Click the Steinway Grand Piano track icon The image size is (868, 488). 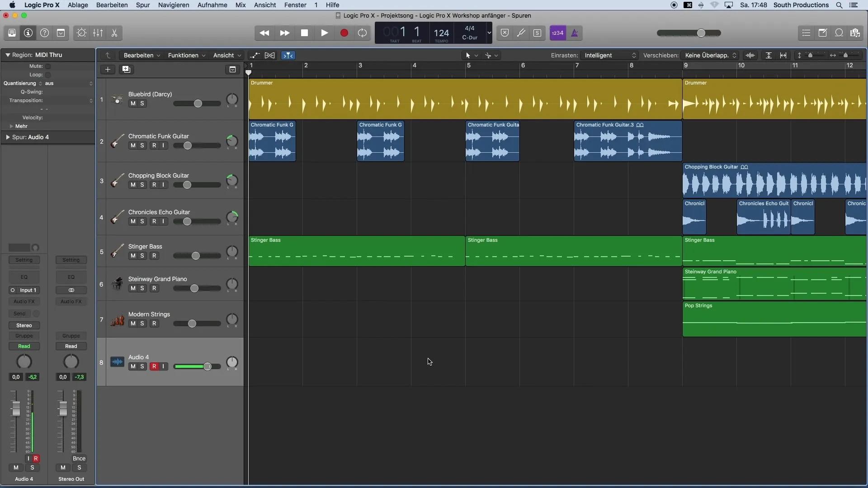118,284
